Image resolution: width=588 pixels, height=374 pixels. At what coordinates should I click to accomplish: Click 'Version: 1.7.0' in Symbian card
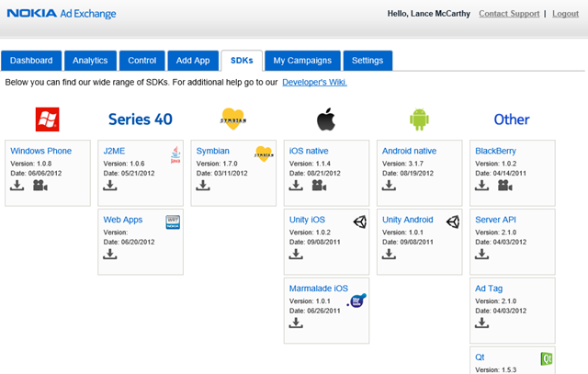(x=217, y=164)
